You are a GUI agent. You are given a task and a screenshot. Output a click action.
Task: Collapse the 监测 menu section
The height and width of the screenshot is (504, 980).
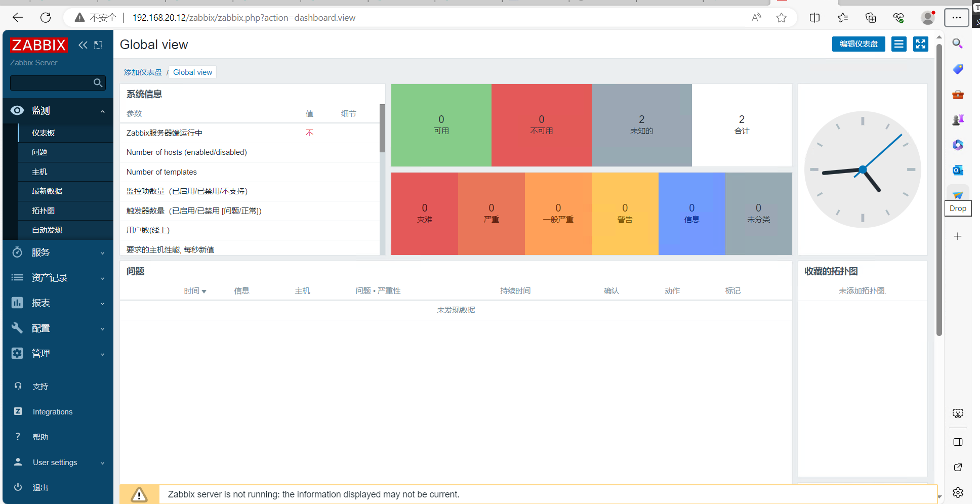coord(103,111)
